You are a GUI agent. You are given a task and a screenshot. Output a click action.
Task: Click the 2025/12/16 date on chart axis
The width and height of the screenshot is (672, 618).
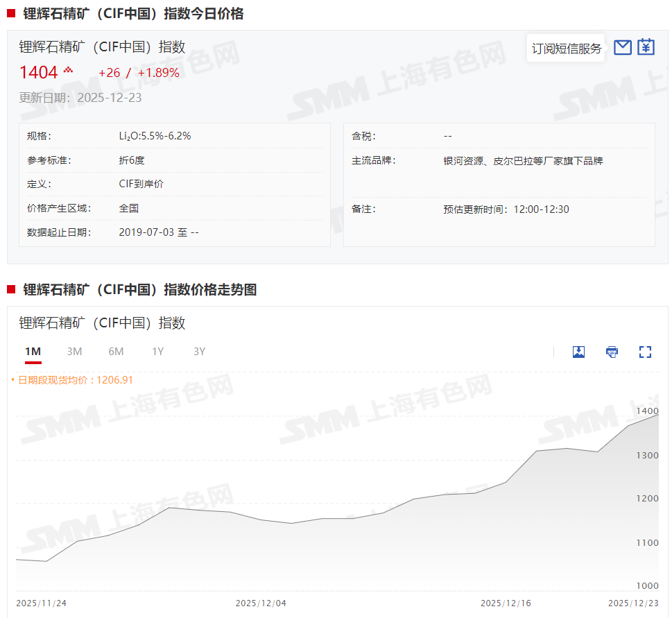pyautogui.click(x=506, y=603)
